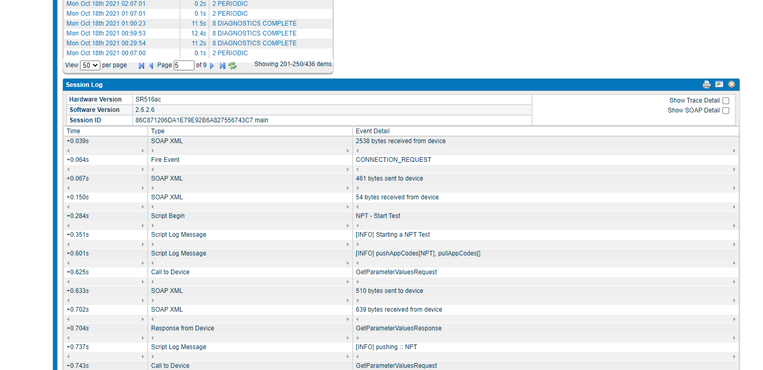
Task: Click 8 DIAGNOSTICS COMPLETE in the 12.4s row
Action: click(254, 33)
